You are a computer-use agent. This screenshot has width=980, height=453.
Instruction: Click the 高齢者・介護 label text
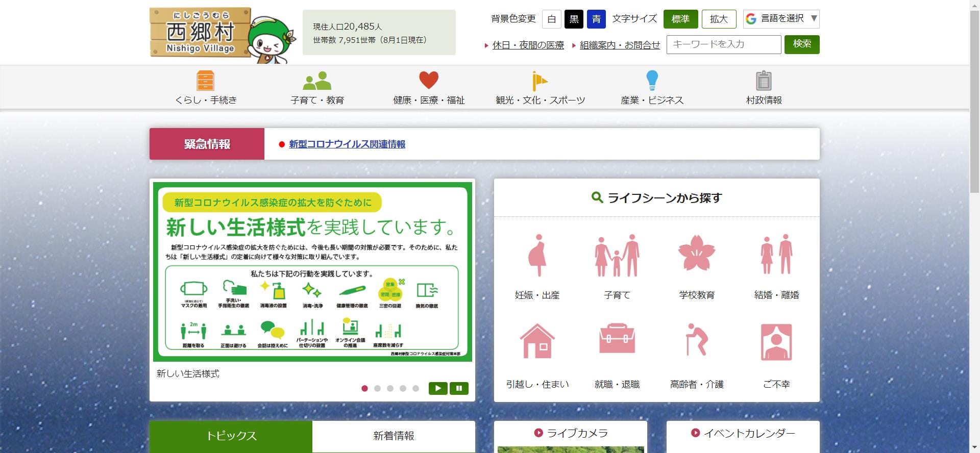(x=697, y=385)
